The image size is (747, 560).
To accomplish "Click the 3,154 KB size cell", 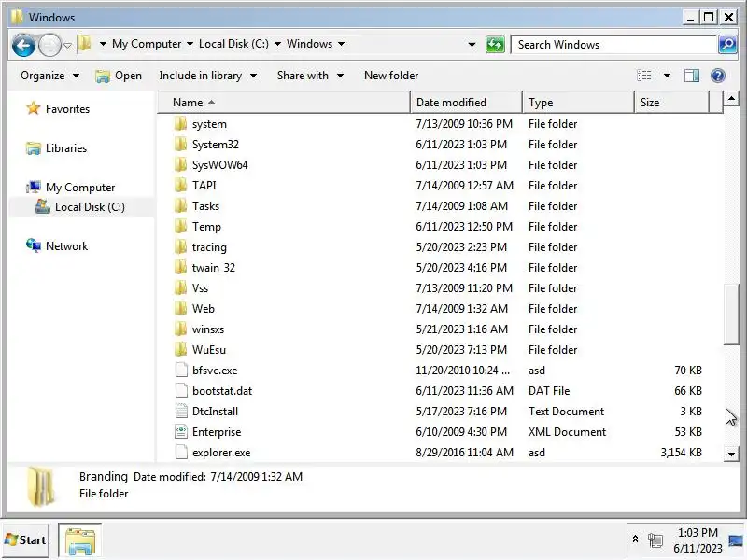I will pos(682,452).
